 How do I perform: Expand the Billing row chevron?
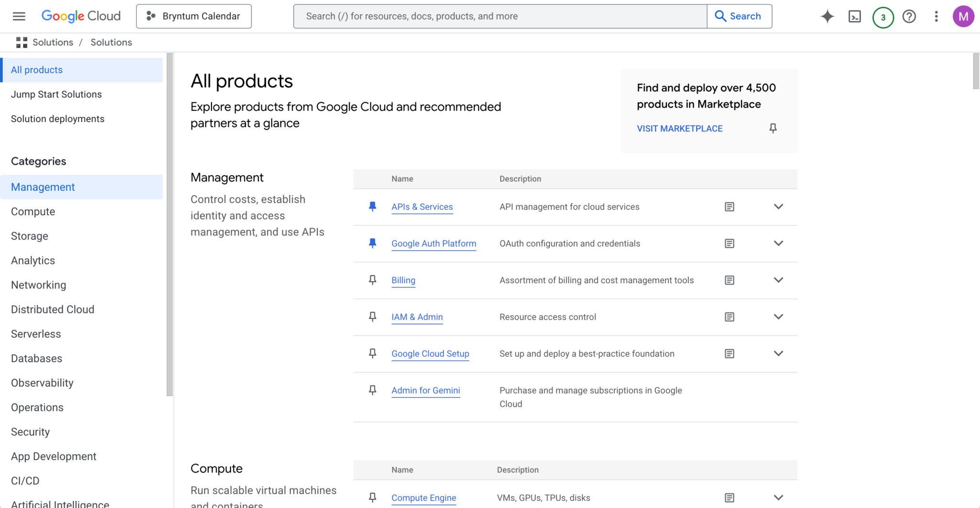point(779,280)
